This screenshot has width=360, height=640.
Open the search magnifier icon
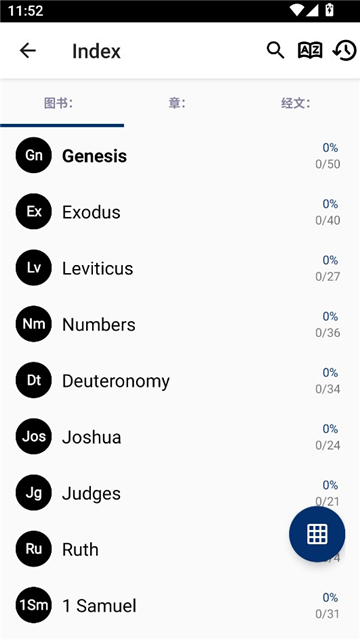tap(276, 51)
